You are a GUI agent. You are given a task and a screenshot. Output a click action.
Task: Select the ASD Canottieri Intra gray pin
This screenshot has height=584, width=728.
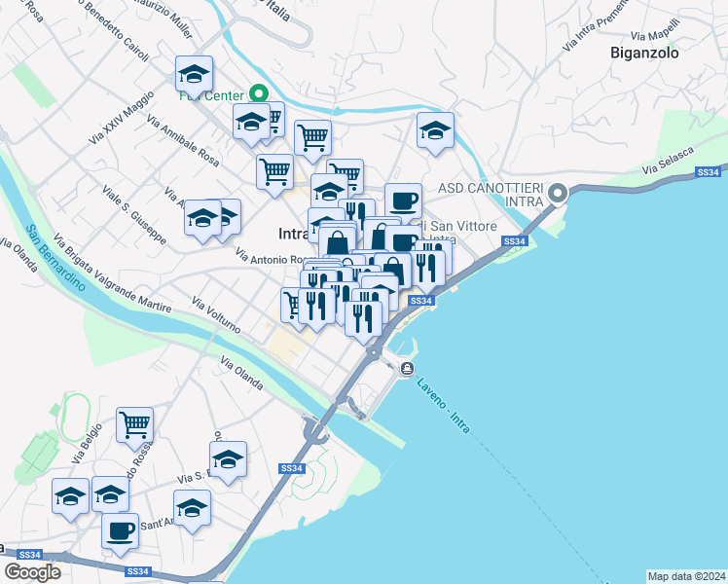coord(558,193)
